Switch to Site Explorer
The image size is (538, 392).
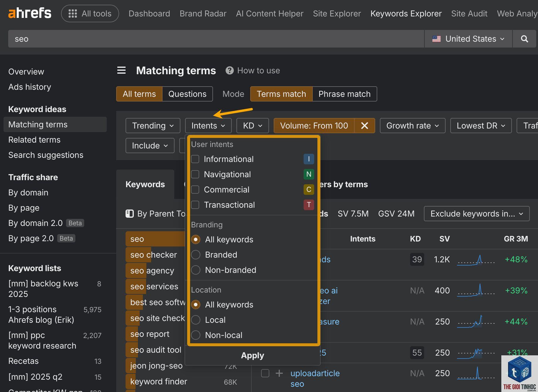337,13
